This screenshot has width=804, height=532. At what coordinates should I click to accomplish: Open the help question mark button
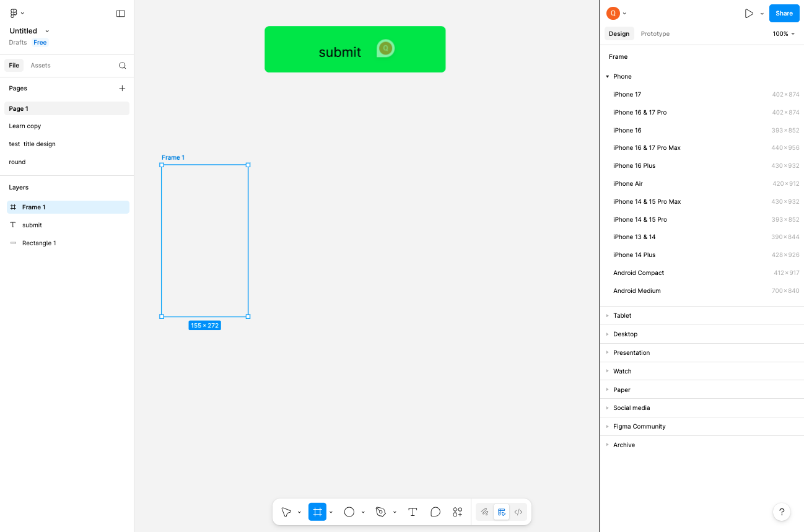tap(782, 512)
